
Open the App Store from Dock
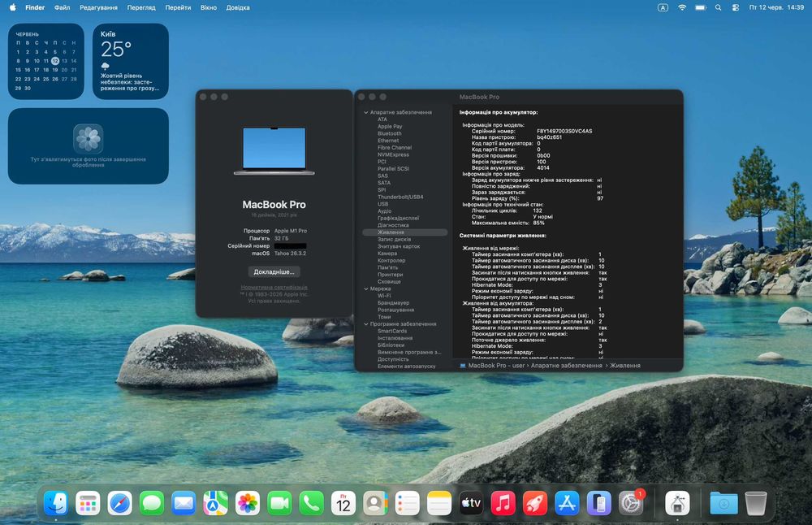(567, 503)
